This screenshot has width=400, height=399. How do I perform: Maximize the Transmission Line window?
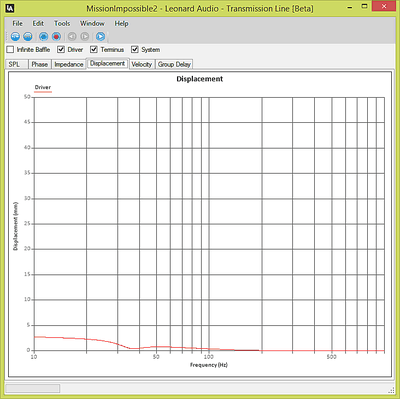pyautogui.click(x=365, y=7)
